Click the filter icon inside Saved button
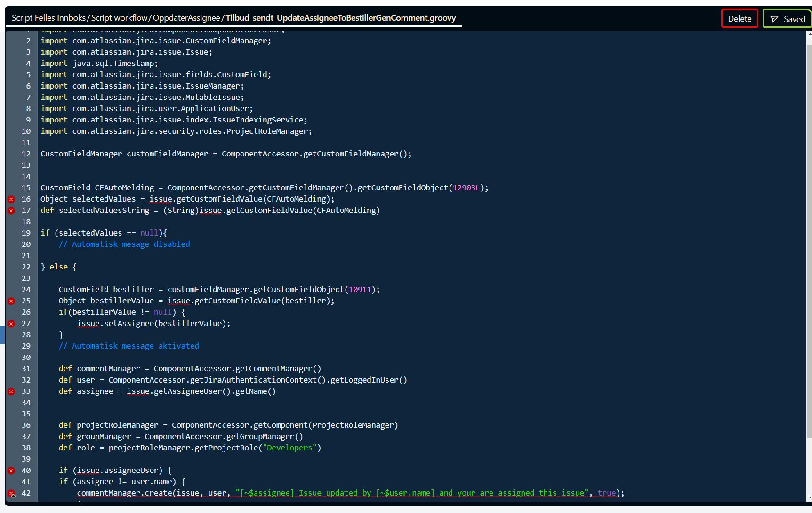The image size is (812, 513). 774,19
